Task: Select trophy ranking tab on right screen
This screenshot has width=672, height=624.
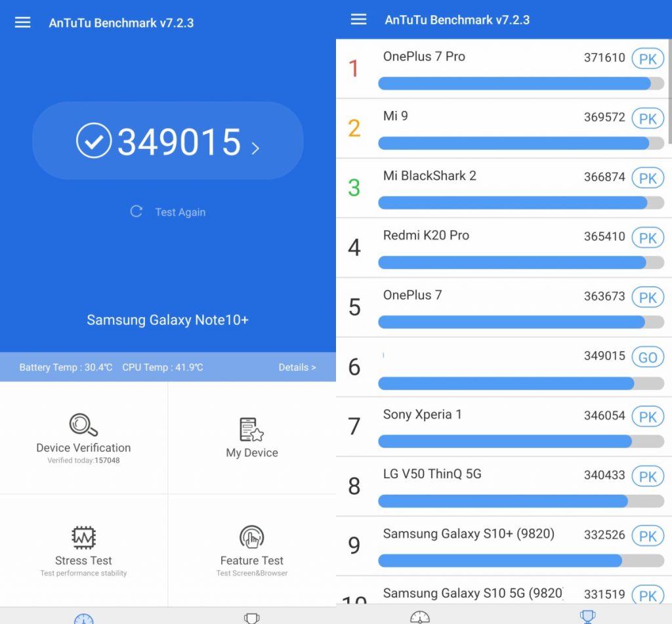Action: click(587, 617)
